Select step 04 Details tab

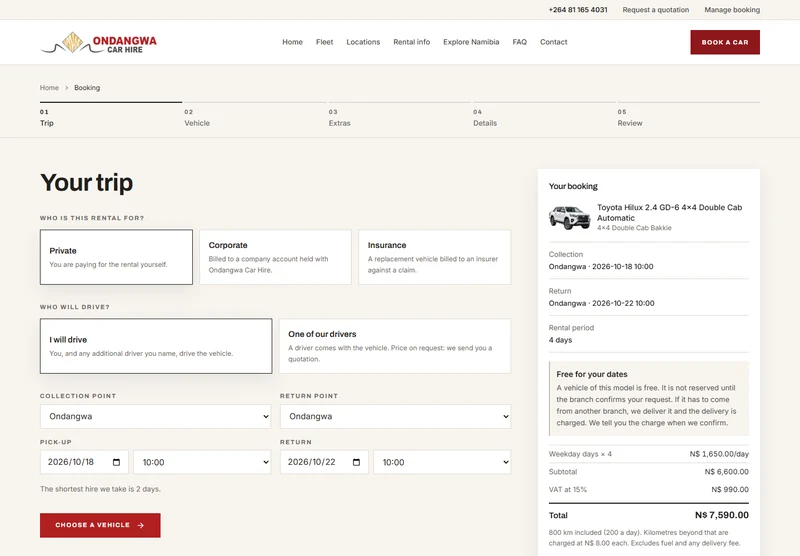pos(544,117)
